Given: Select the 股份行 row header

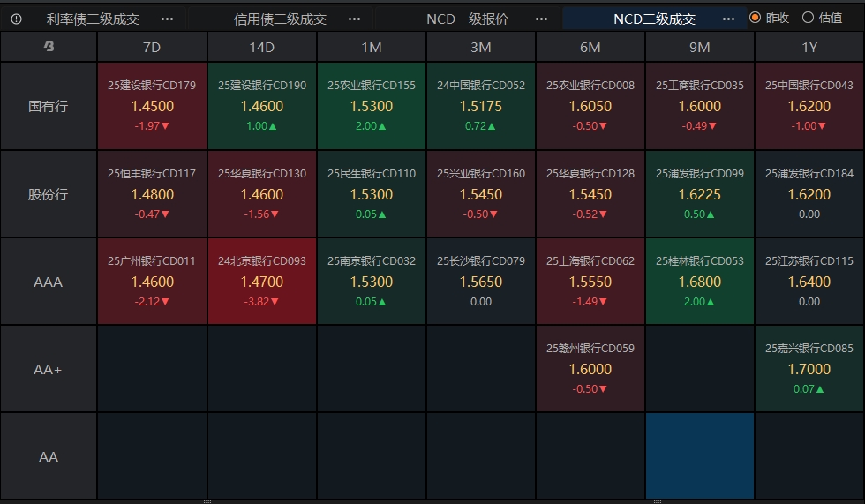Looking at the screenshot, I should [x=49, y=194].
